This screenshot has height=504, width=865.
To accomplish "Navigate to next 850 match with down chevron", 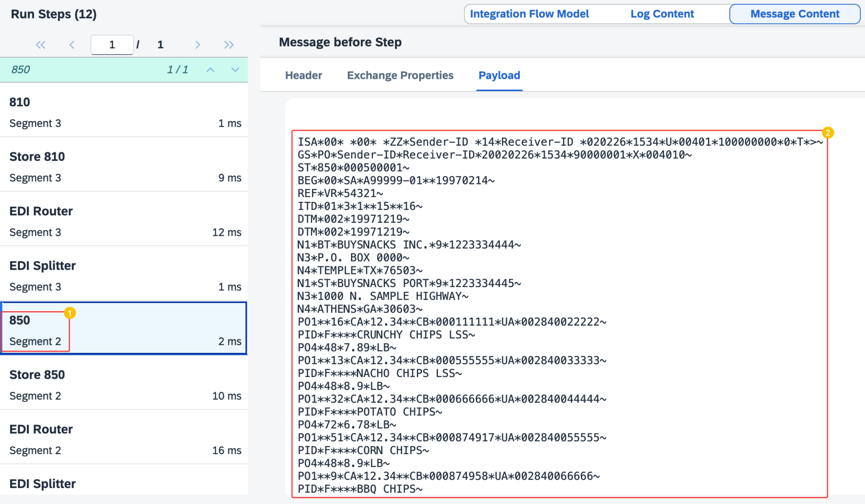I will pos(235,70).
